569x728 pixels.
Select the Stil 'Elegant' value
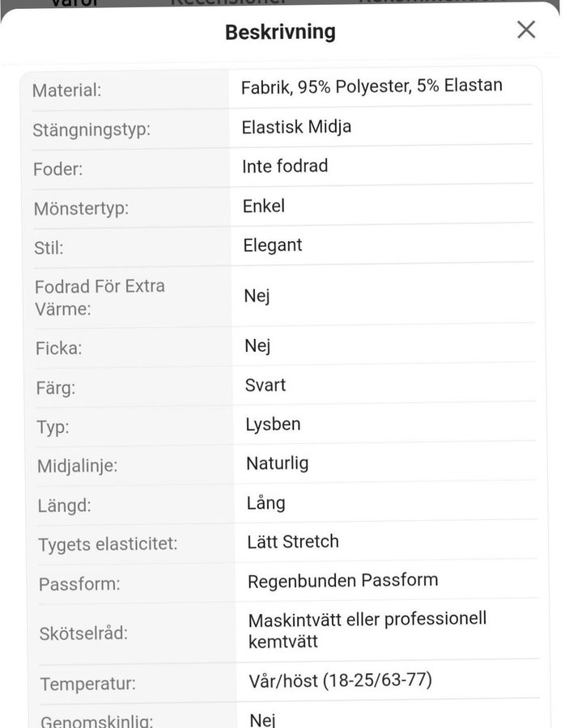click(273, 245)
